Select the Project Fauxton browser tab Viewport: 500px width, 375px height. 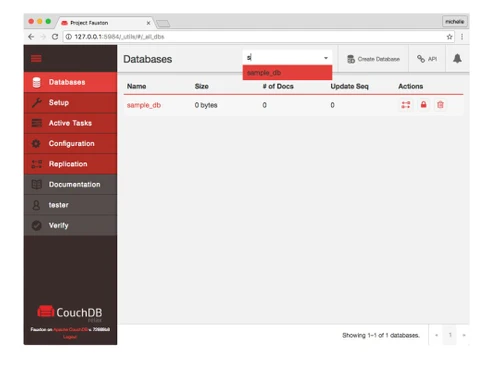105,23
